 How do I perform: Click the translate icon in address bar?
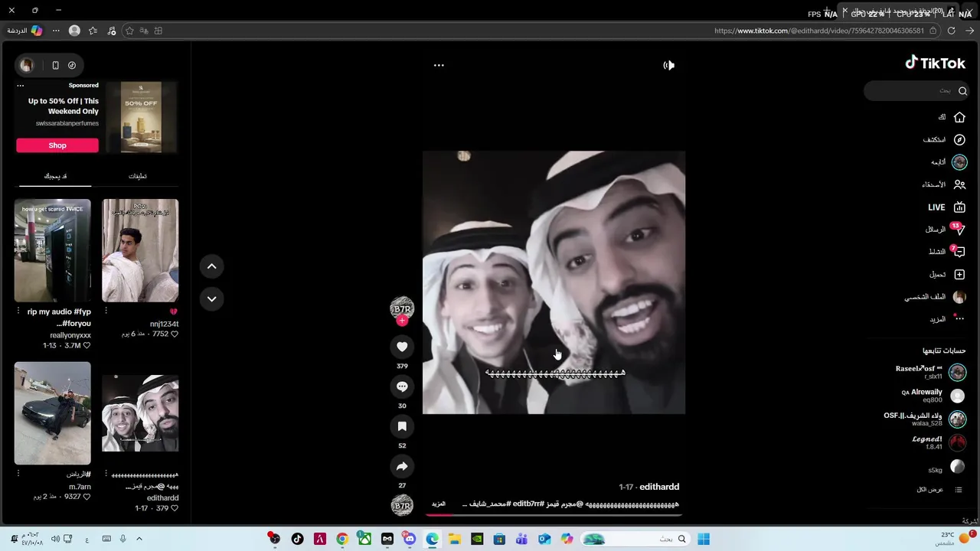pos(144,31)
